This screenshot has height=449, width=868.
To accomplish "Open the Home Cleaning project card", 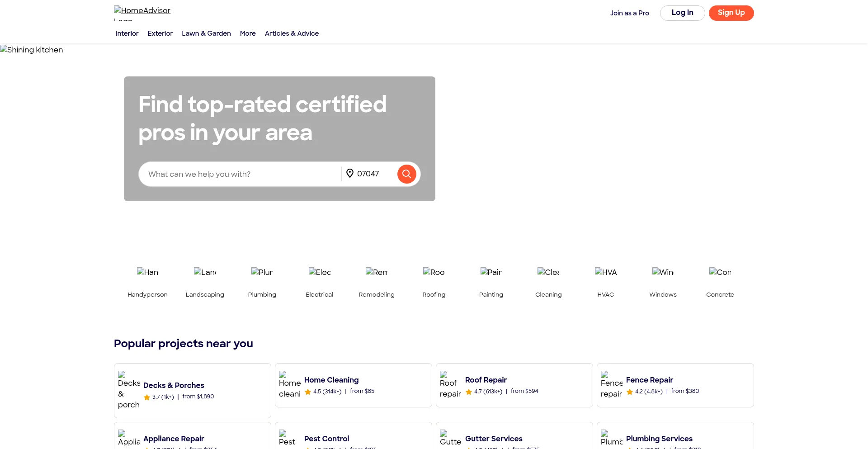I will click(x=353, y=385).
